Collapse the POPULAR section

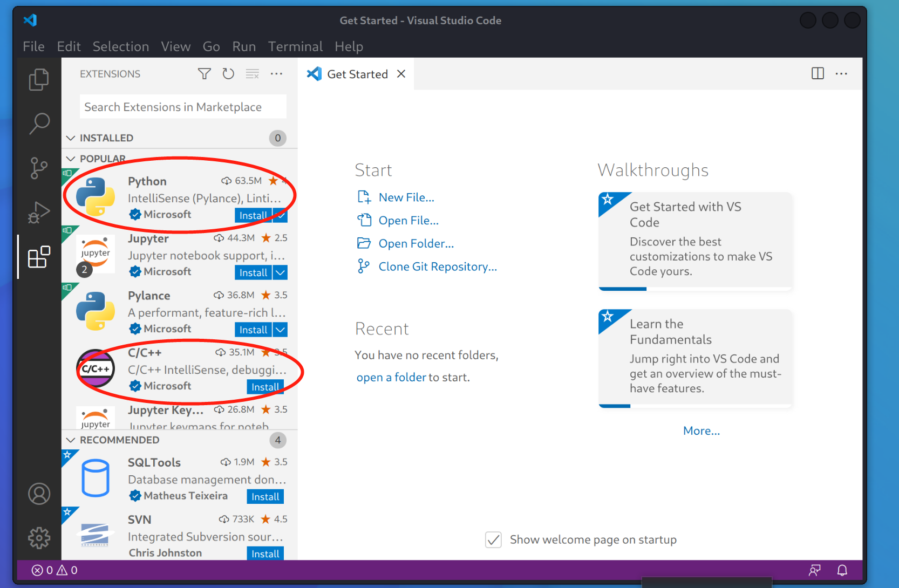[70, 159]
